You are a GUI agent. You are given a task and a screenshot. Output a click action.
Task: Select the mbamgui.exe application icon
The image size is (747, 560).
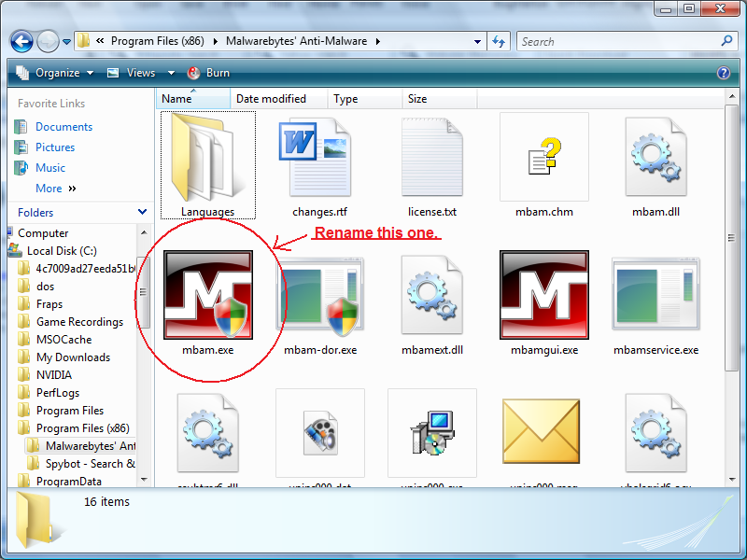(544, 295)
